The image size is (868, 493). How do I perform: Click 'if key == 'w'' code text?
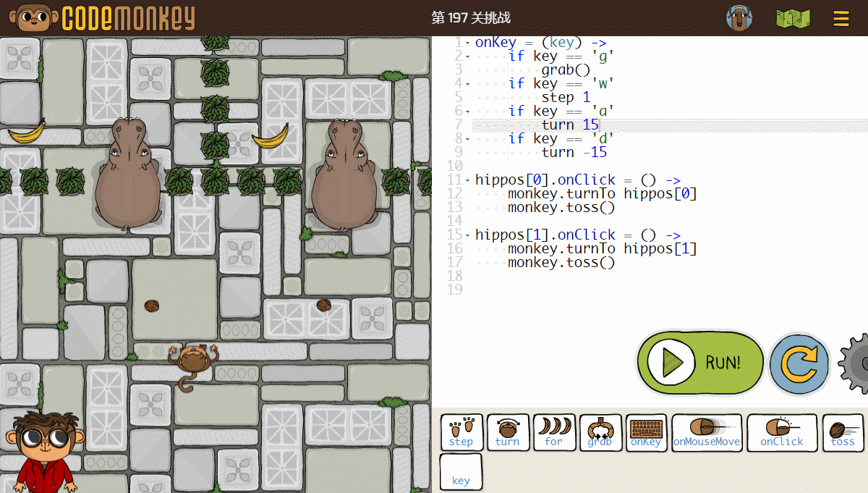(561, 83)
